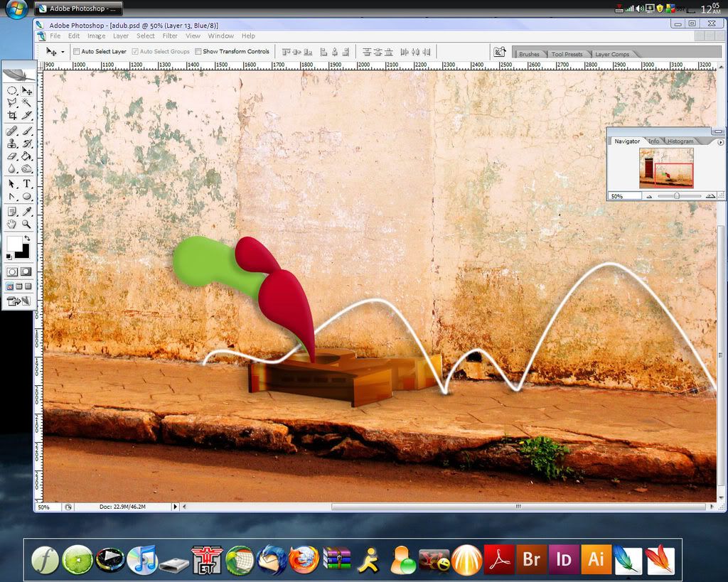Click the Zoom magnifier tool
728x582 pixels.
pyautogui.click(x=27, y=224)
